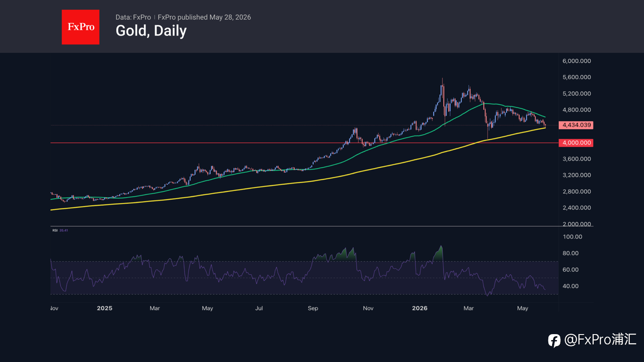Click the Facebook icon near @FxPro

554,341
